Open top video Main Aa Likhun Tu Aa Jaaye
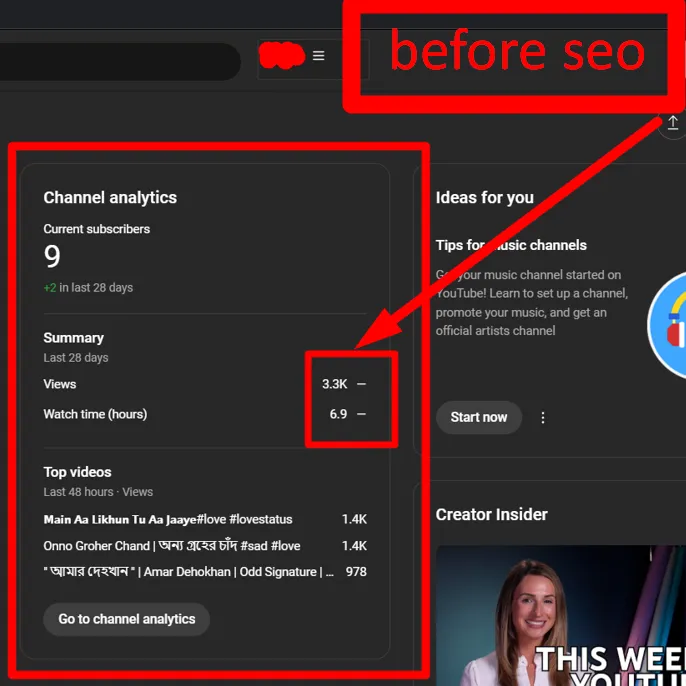This screenshot has width=686, height=686. pos(168,519)
